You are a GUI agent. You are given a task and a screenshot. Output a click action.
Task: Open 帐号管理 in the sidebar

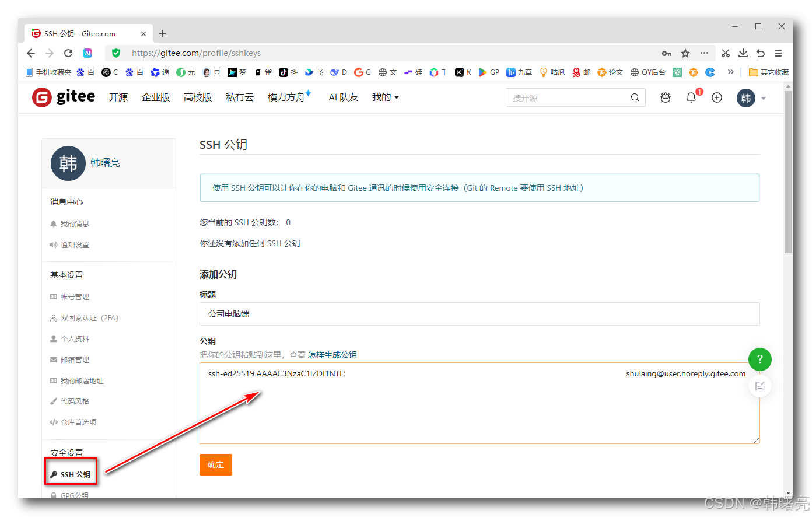pos(70,296)
